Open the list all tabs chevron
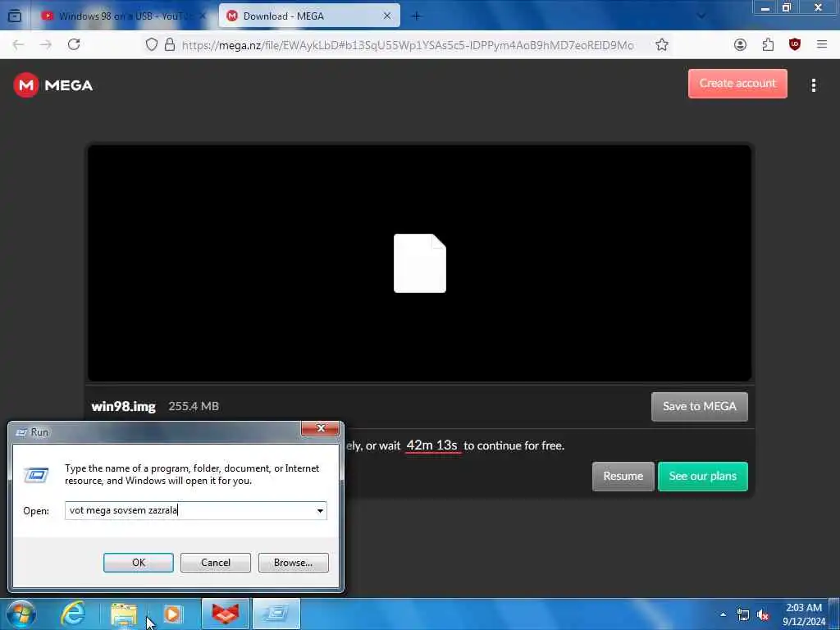 pos(701,16)
